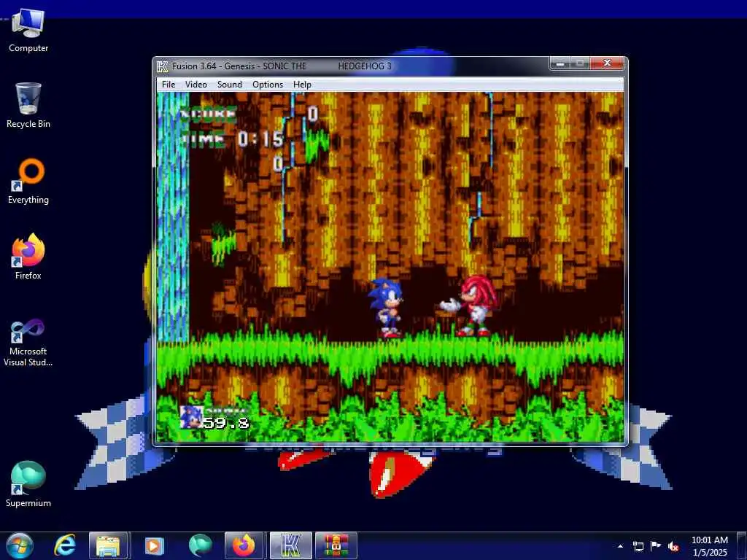Click Sonic lives icon in game HUD

click(x=190, y=418)
